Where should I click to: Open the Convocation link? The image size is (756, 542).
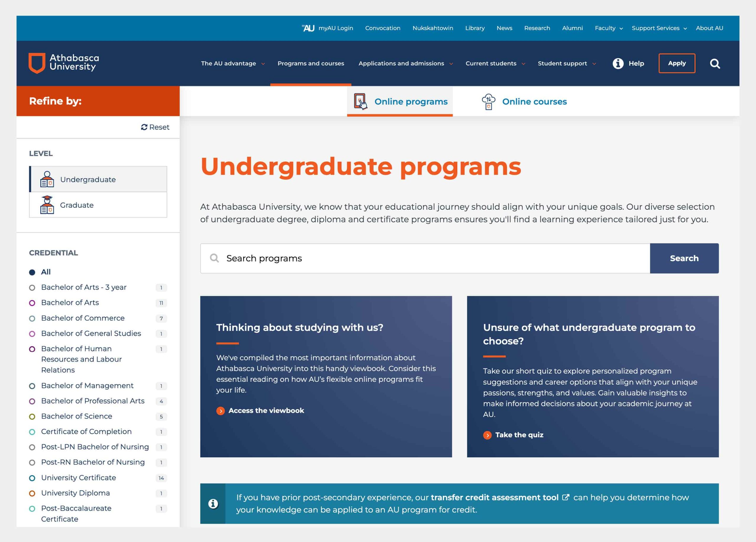coord(383,28)
